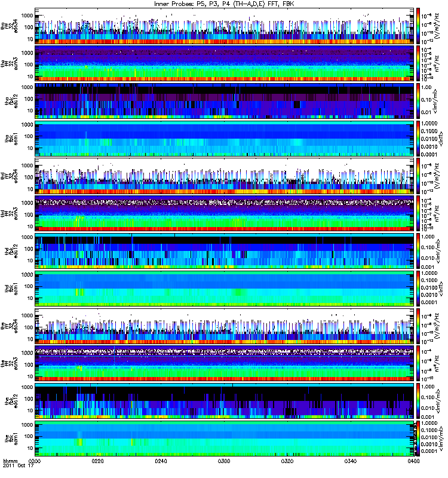Click the 'the fbk scm1' axis label
This screenshot has width=448, height=478.
[x=12, y=439]
